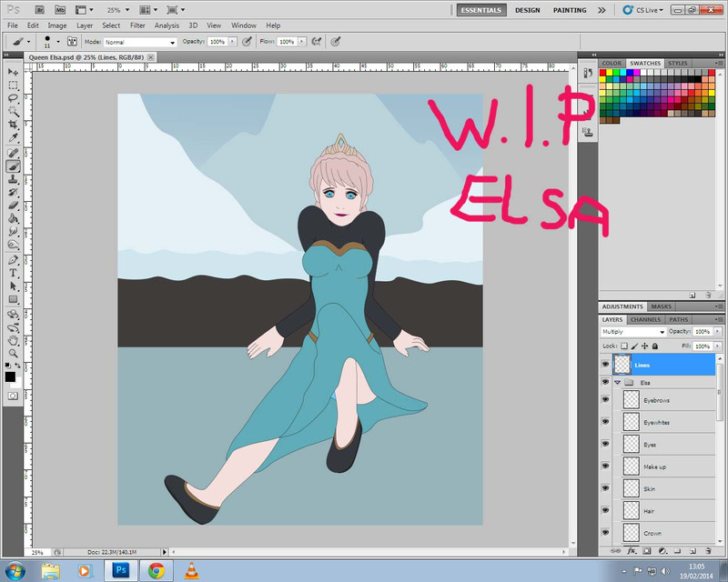
Task: Select the History Brush tool
Action: tap(13, 192)
